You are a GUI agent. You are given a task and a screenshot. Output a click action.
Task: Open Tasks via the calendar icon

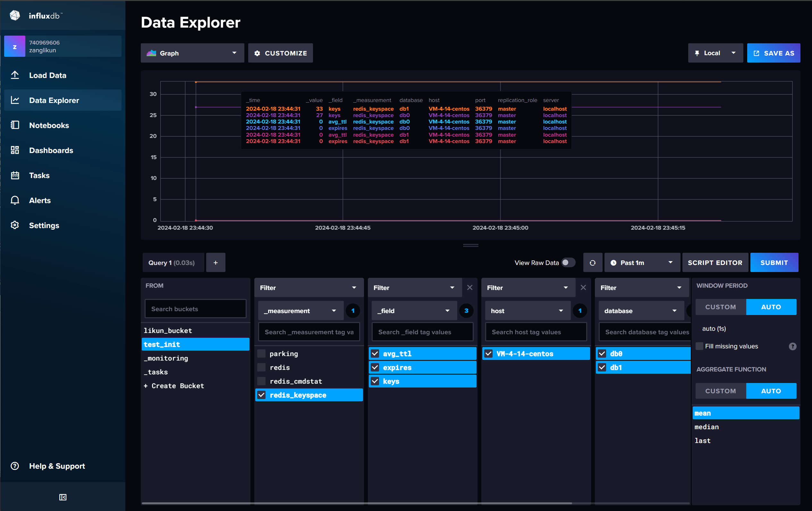(x=15, y=175)
